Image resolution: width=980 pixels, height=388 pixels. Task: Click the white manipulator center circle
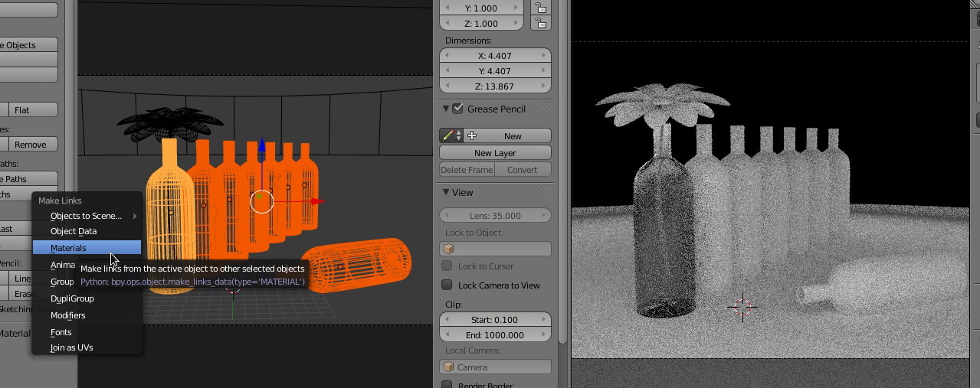coord(262,201)
